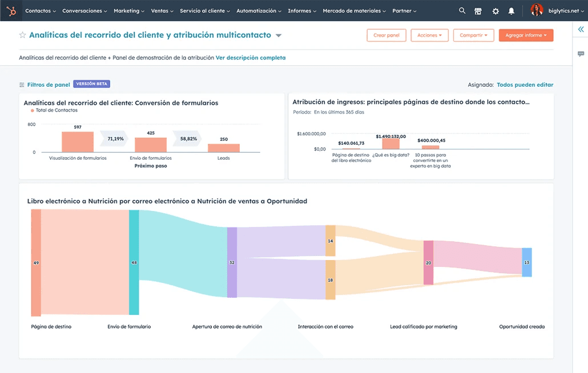Open the Contactos menu
This screenshot has height=373, width=588.
[41, 11]
